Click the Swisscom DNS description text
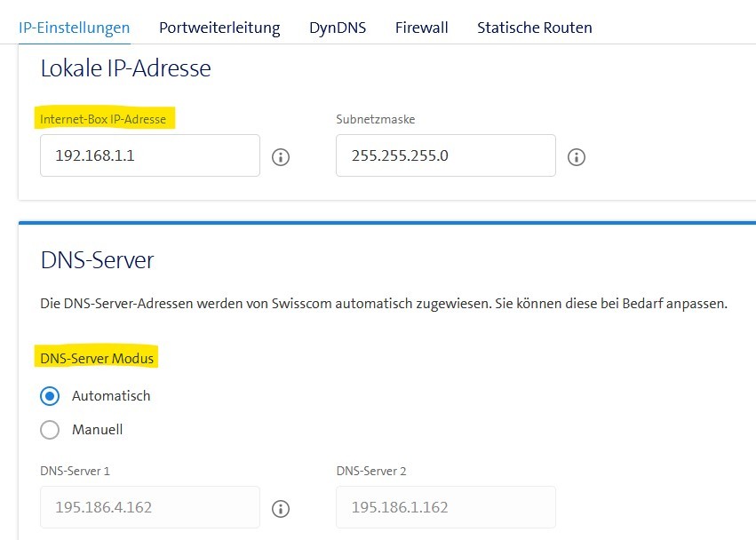This screenshot has width=756, height=540. point(383,304)
